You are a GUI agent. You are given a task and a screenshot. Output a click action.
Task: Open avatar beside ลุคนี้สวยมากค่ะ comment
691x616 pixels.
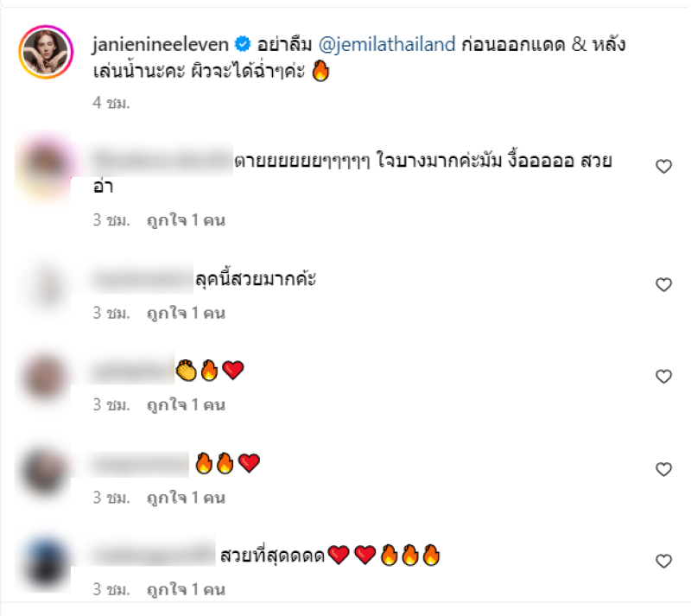tap(44, 286)
